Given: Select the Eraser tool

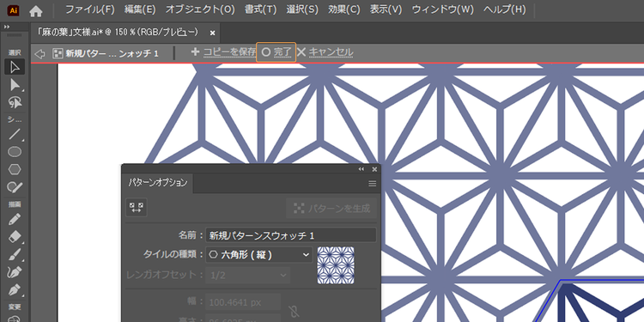Looking at the screenshot, I should (x=15, y=237).
